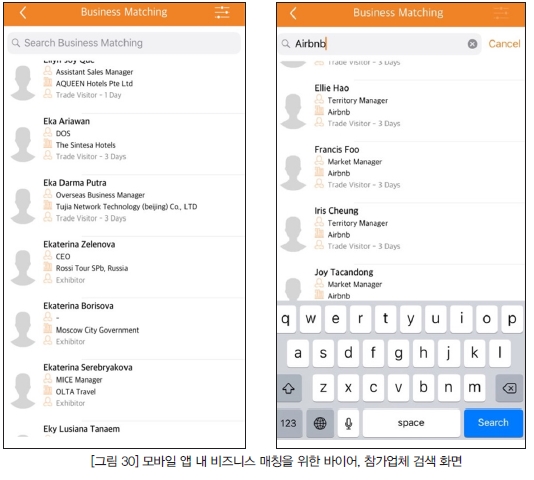This screenshot has width=534, height=480.
Task: Go back using arrow on Airbnb search screen
Action: tap(293, 14)
